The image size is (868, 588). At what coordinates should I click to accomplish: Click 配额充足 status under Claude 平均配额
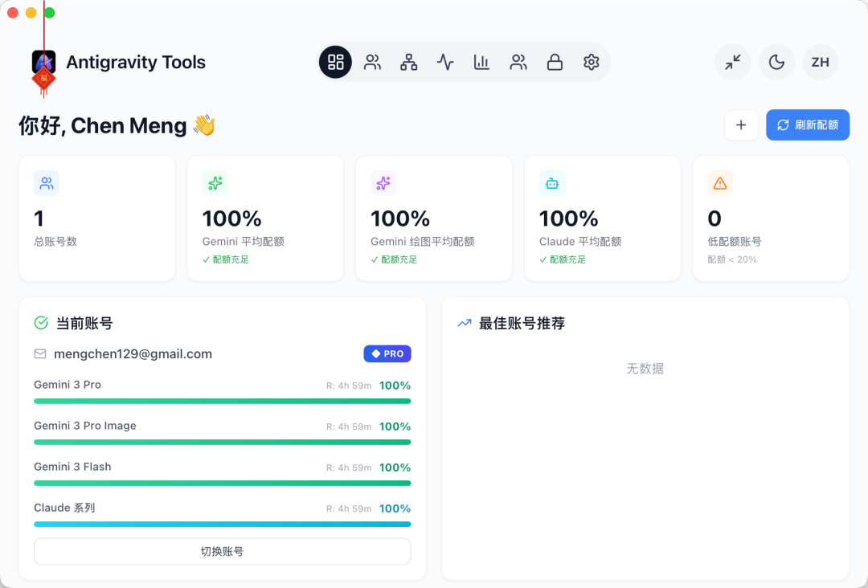point(563,259)
